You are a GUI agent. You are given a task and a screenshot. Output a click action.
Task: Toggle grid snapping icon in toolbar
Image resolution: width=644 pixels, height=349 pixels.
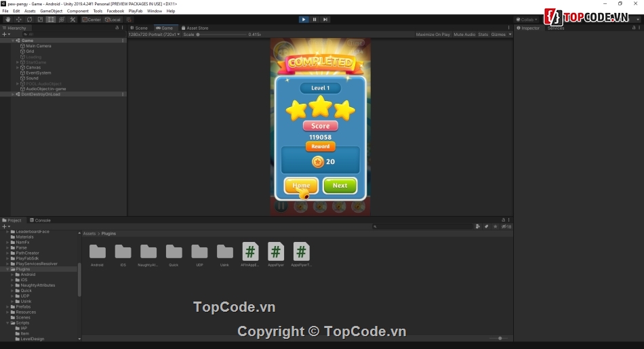click(129, 19)
